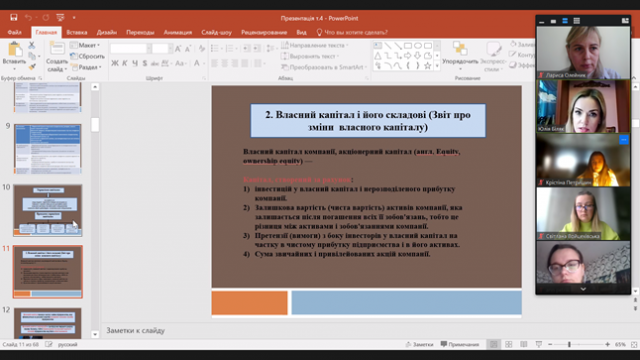
Task: Select the oval shape in shapes gallery
Action: coord(418,46)
